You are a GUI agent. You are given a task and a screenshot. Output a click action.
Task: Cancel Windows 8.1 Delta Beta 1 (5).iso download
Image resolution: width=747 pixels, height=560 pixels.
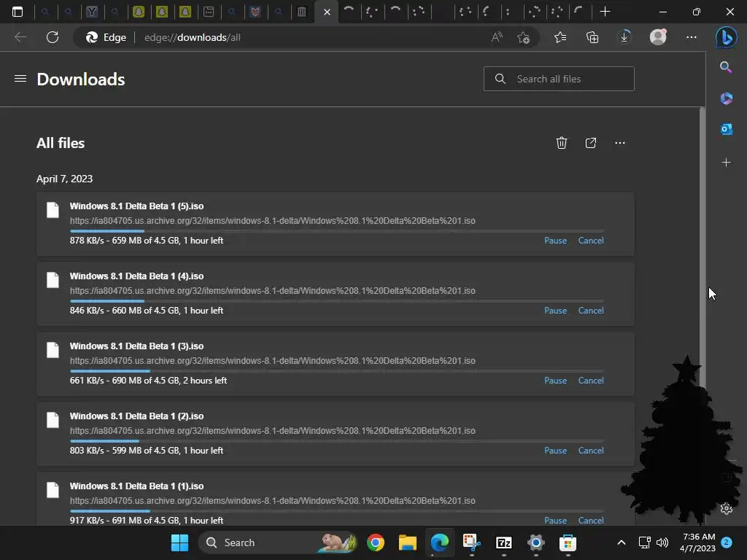pyautogui.click(x=591, y=241)
